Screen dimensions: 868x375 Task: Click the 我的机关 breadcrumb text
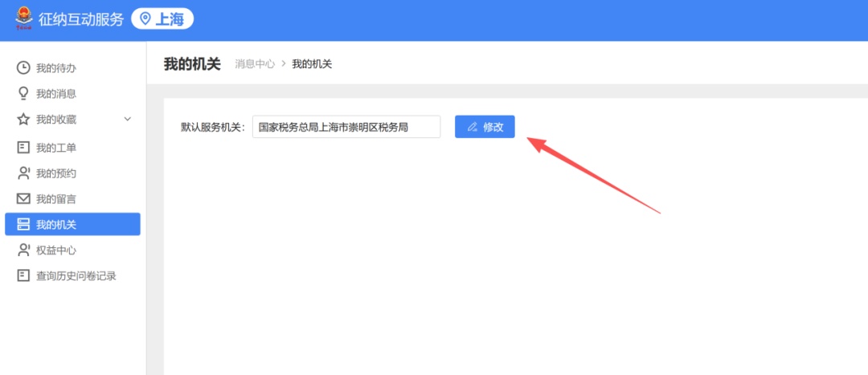(312, 63)
